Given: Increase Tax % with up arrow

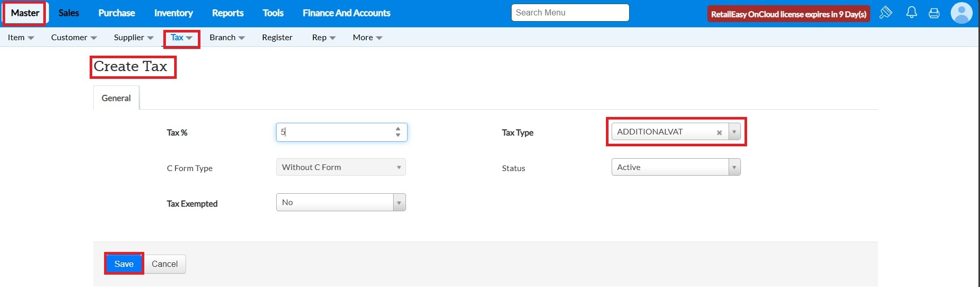Looking at the screenshot, I should tap(398, 129).
